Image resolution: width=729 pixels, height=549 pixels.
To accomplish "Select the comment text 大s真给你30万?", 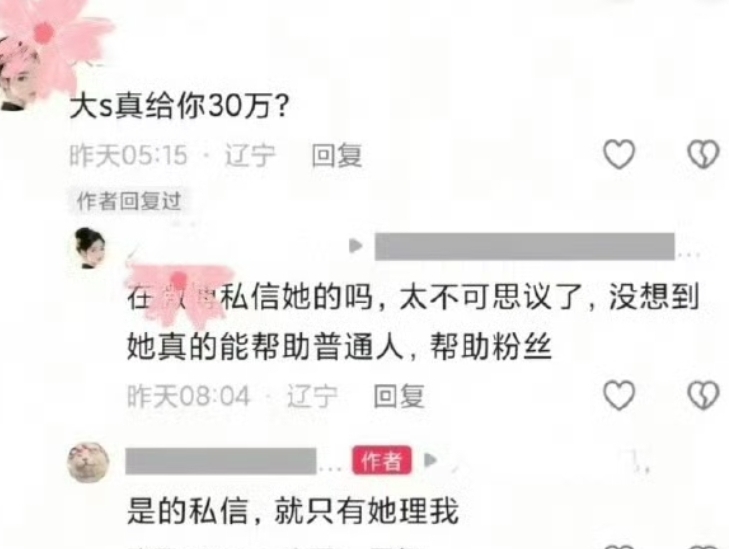I will coord(179,106).
